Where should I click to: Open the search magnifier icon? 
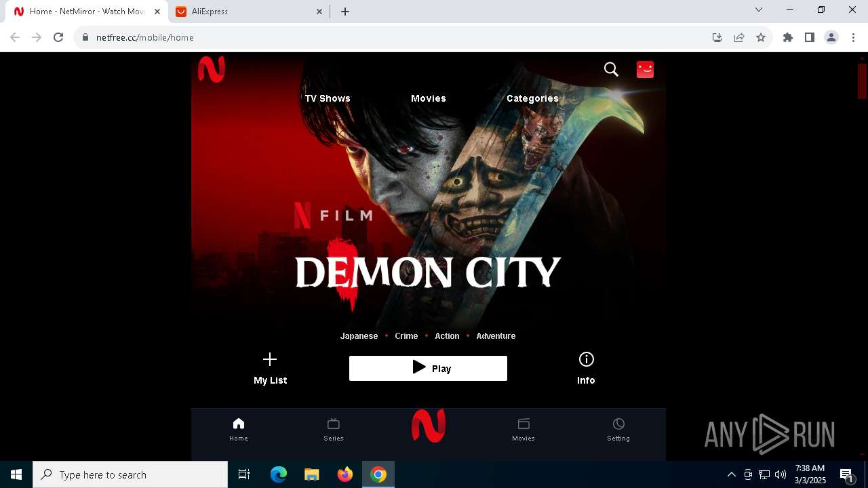pyautogui.click(x=611, y=69)
